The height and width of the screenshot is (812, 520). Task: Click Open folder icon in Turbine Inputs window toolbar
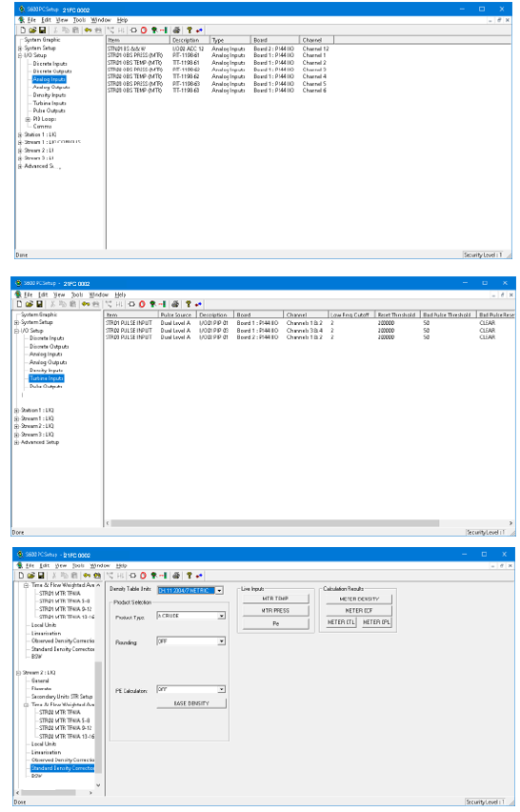point(30,305)
